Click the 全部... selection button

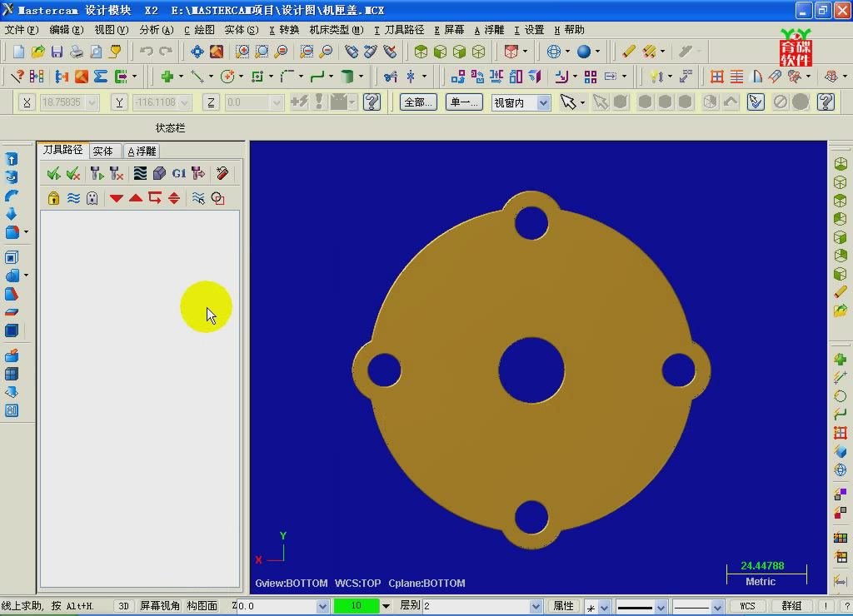(418, 102)
